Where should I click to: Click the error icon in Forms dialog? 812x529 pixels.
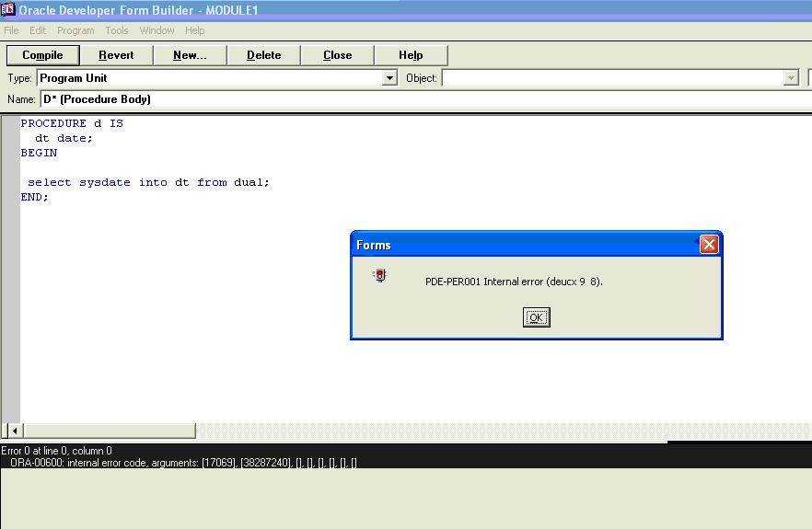379,275
